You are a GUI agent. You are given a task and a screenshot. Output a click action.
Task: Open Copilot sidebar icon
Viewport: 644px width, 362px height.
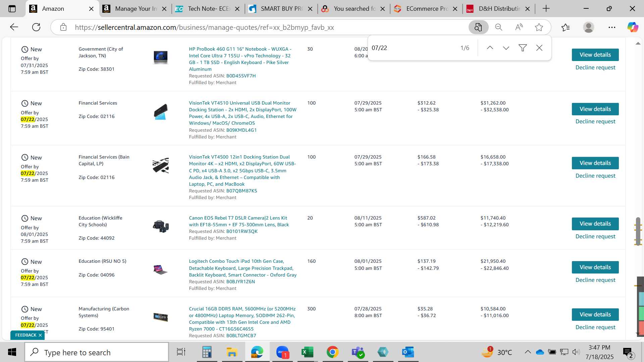click(633, 27)
